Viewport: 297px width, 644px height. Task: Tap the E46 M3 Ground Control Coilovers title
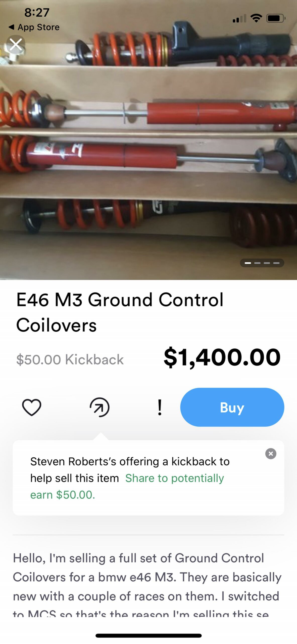[120, 312]
